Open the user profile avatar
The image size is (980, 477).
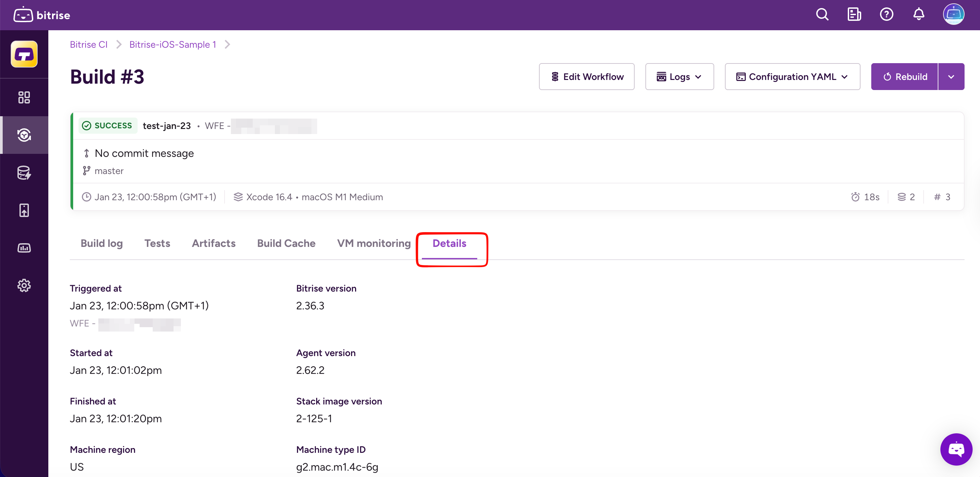pos(953,15)
